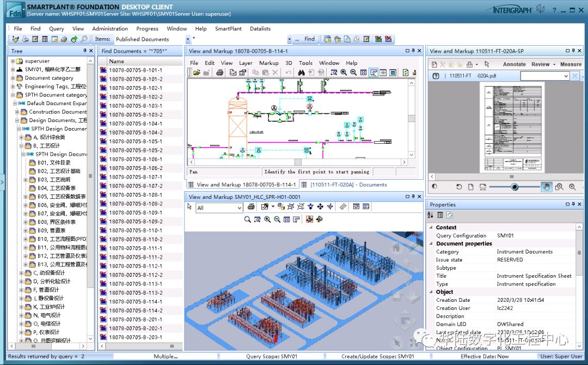Click the sort alphabetical icon in Properties panel
The width and height of the screenshot is (588, 365).
431,215
